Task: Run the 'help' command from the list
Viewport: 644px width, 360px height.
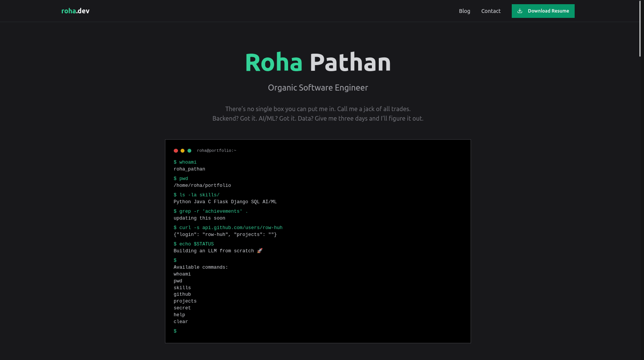Action: pyautogui.click(x=179, y=315)
